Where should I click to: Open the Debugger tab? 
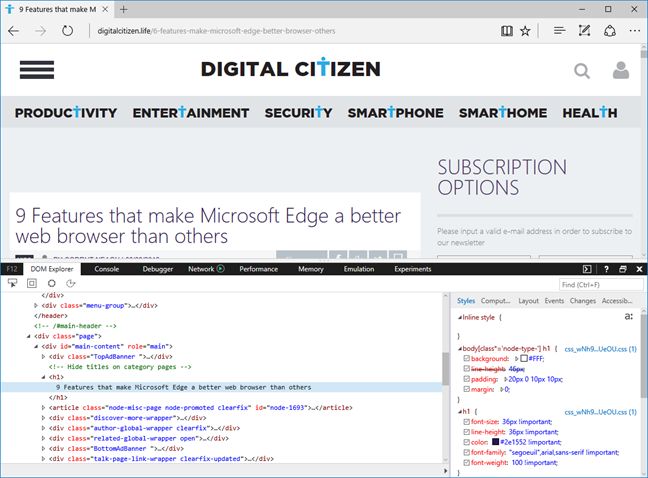[x=158, y=269]
